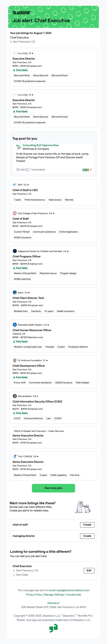Image resolution: width=107 pixels, height=644 pixels.
Task: Click the Easy Apply lightning icon for Chief Human Resources Officer
Action: pos(14,342)
